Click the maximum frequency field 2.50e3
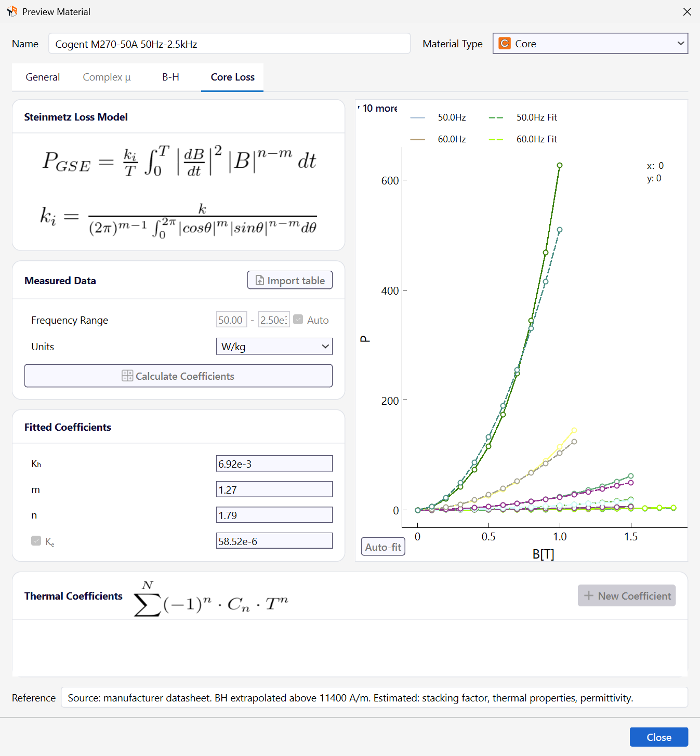700x756 pixels. 274,320
